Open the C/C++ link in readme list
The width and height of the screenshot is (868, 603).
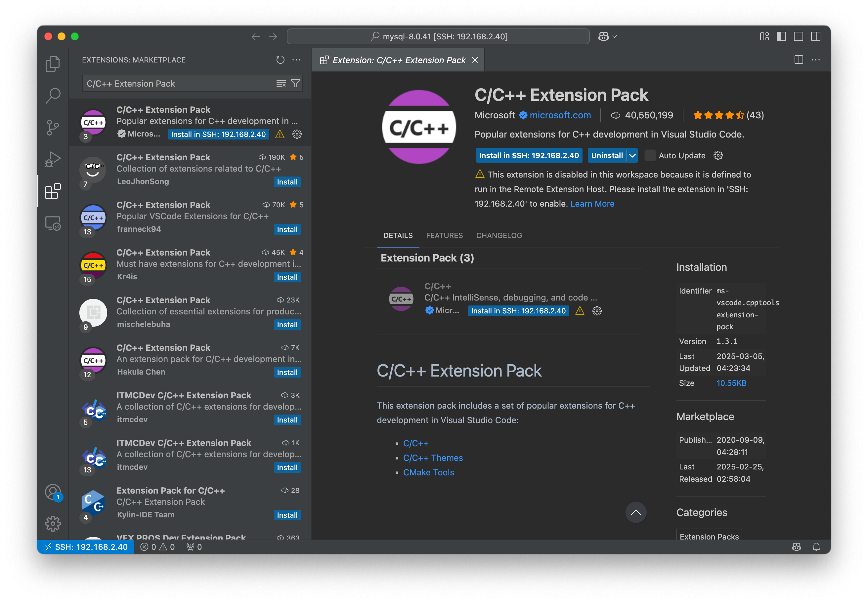click(415, 444)
